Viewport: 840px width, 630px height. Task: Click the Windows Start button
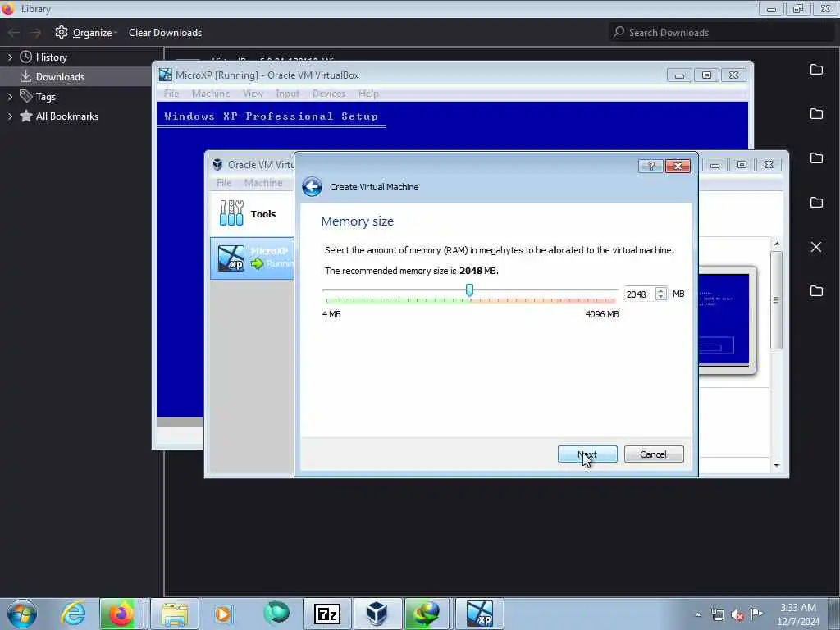21,614
